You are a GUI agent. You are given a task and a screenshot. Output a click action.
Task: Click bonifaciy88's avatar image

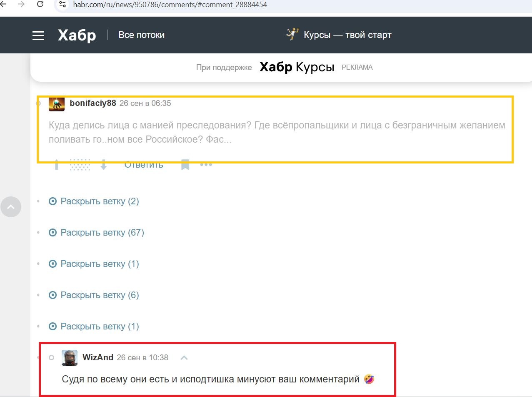57,103
